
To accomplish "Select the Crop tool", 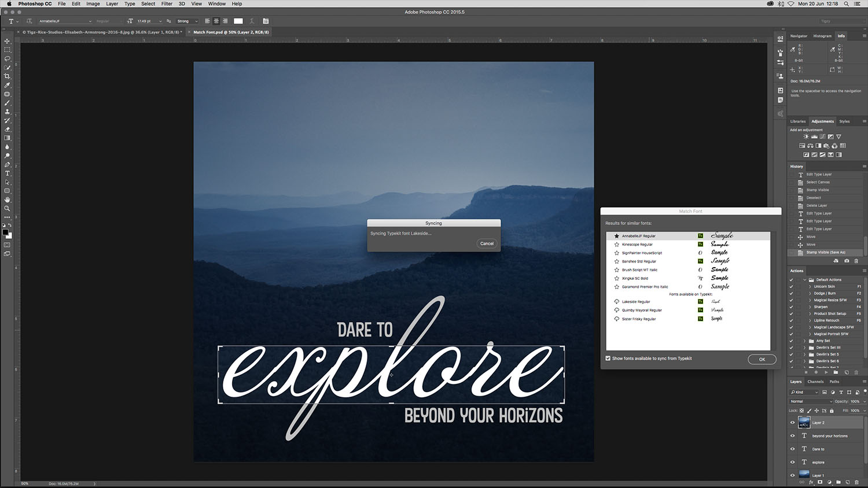I will 7,76.
